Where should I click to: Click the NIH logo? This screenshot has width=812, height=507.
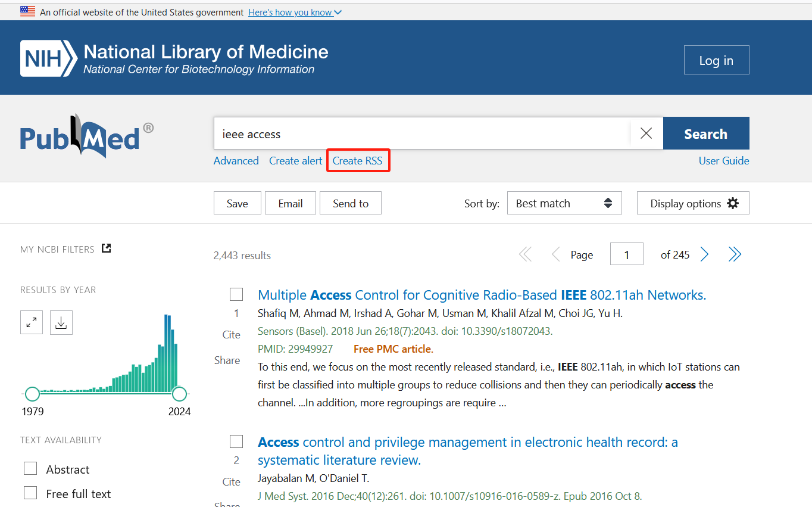(x=49, y=58)
